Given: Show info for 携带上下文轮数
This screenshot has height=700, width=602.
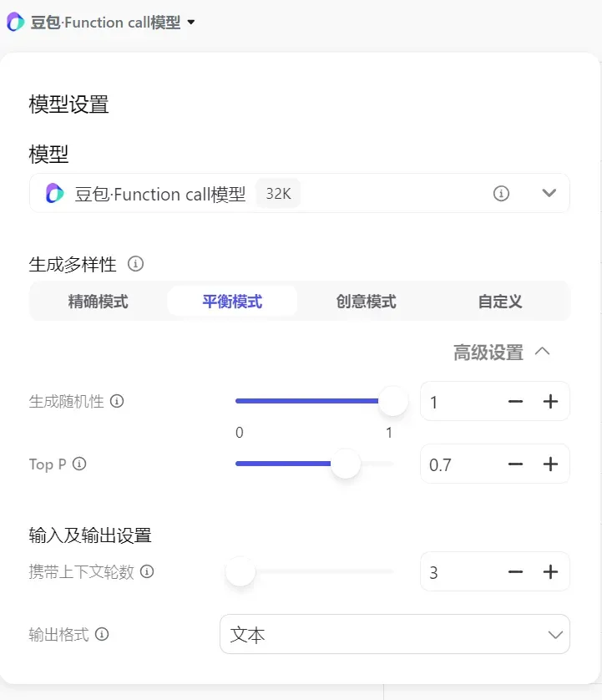Looking at the screenshot, I should pyautogui.click(x=147, y=571).
